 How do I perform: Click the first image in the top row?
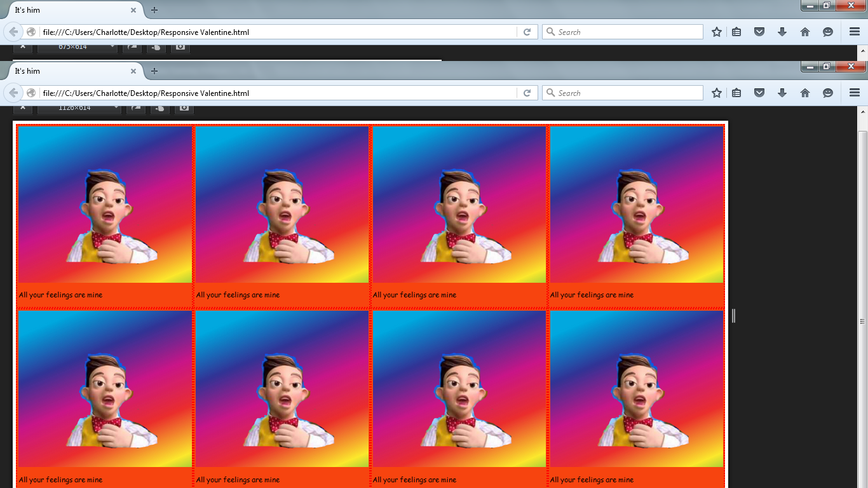click(105, 205)
